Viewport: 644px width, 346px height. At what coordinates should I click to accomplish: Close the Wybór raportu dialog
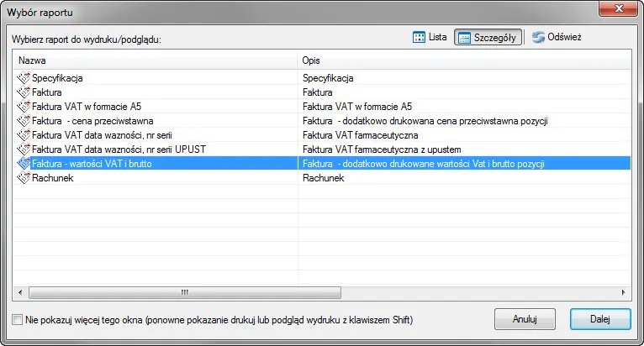click(619, 8)
